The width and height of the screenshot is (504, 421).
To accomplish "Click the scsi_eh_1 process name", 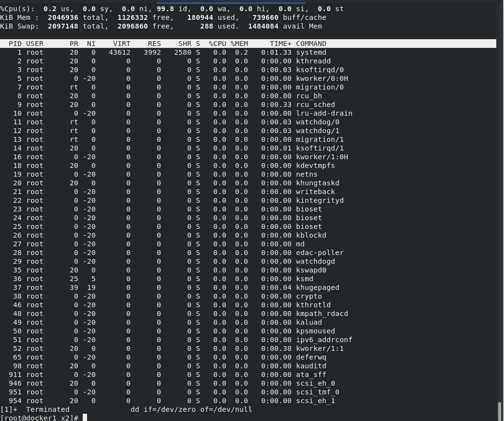I will (x=315, y=400).
